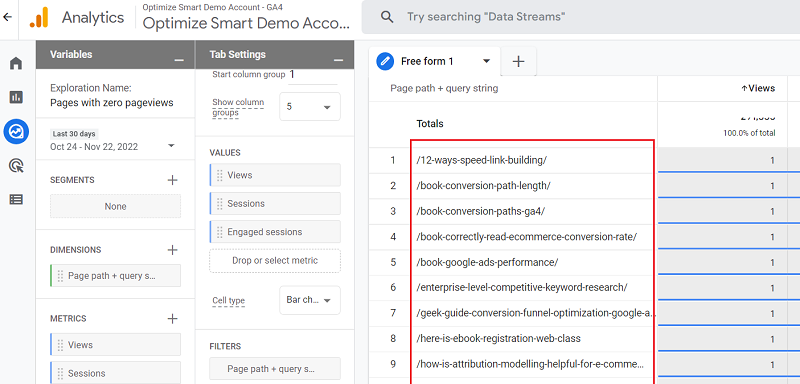Click the Page path + query filter chip

coord(275,369)
